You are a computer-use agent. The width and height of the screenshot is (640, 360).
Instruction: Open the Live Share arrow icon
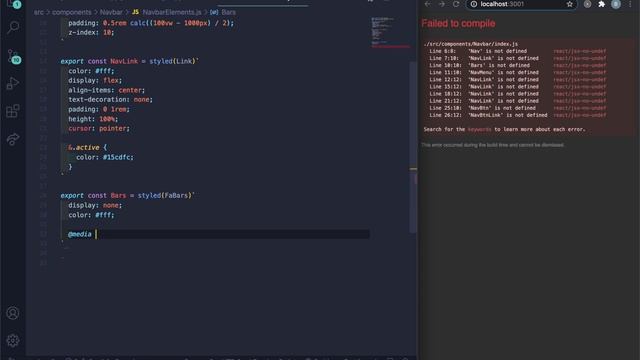coord(13,139)
